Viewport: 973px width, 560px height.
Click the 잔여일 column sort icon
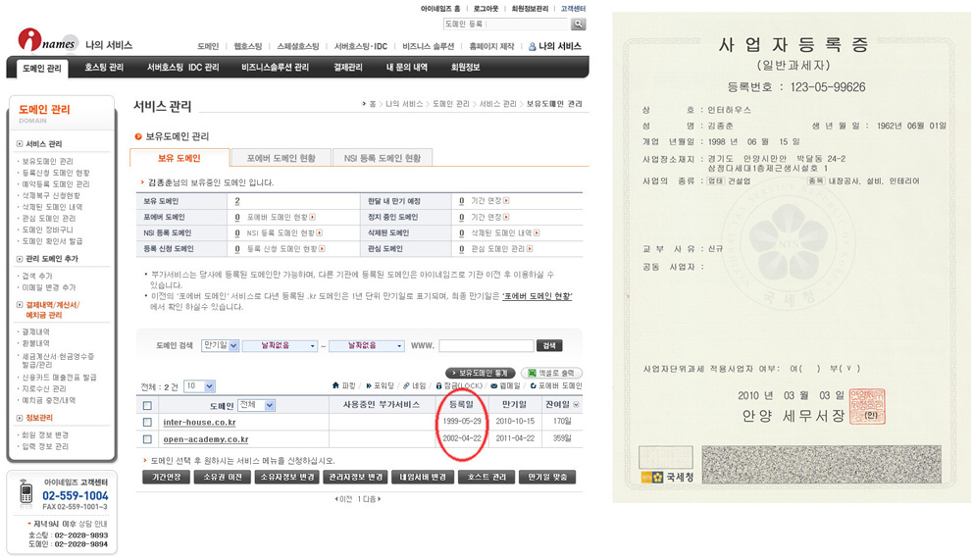coord(576,405)
